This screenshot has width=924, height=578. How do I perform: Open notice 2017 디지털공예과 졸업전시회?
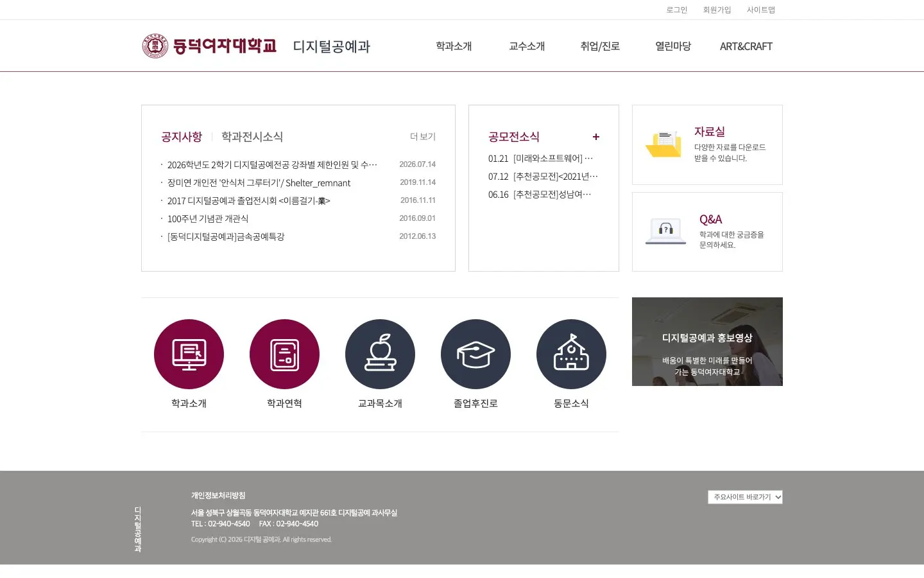pos(249,201)
